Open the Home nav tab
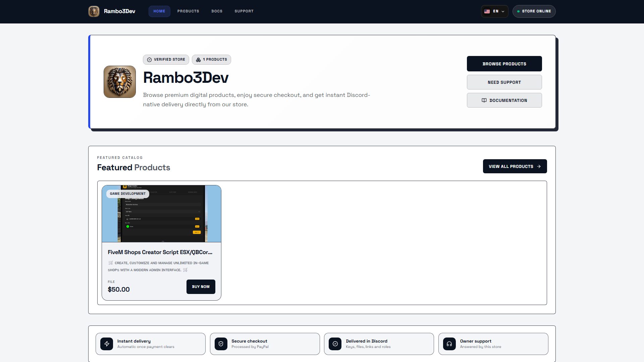The width and height of the screenshot is (644, 362). (x=159, y=11)
